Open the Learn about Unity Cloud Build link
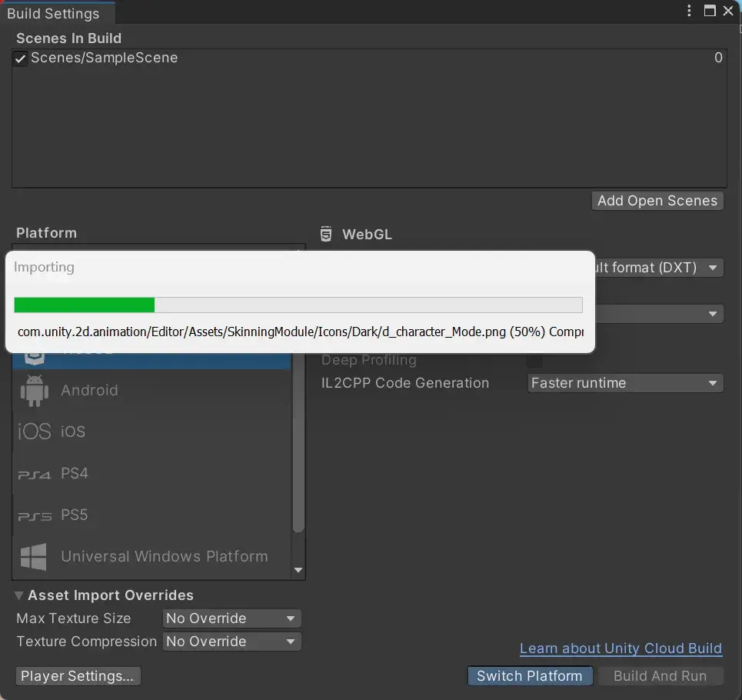This screenshot has width=742, height=700. pos(621,648)
